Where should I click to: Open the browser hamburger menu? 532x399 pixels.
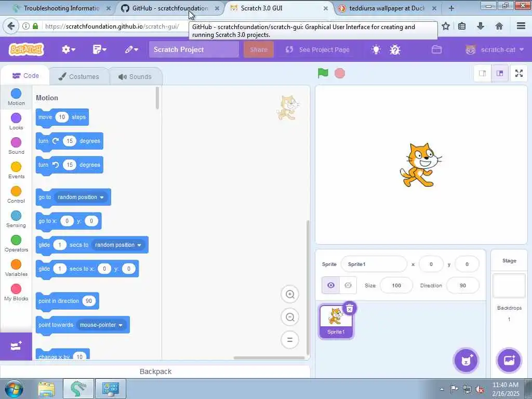[x=521, y=26]
